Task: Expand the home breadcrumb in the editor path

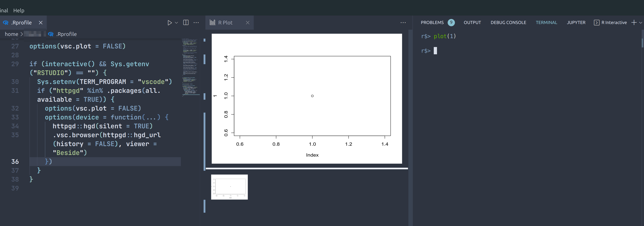Action: (11, 34)
